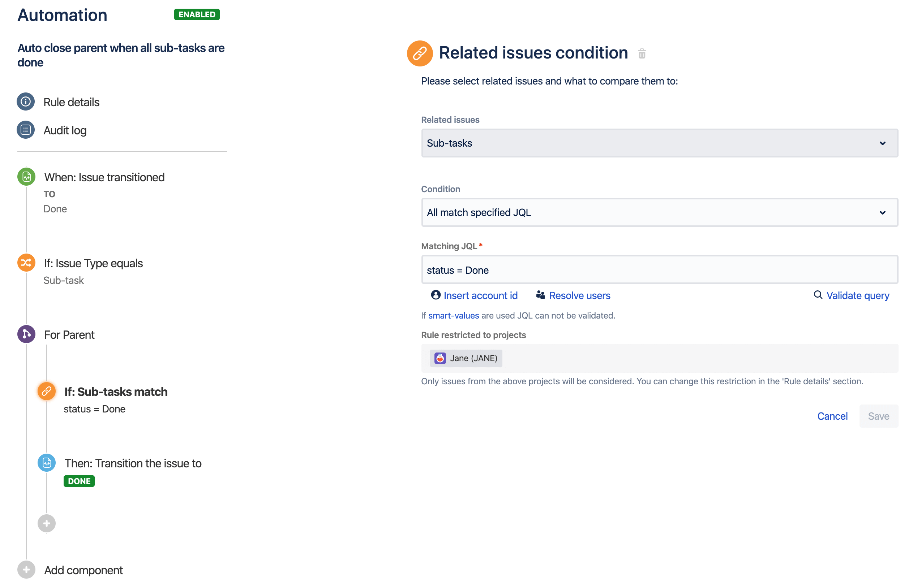Open the Related issues Sub-tasks dropdown
Screen dimensions: 913x588
[x=659, y=143]
